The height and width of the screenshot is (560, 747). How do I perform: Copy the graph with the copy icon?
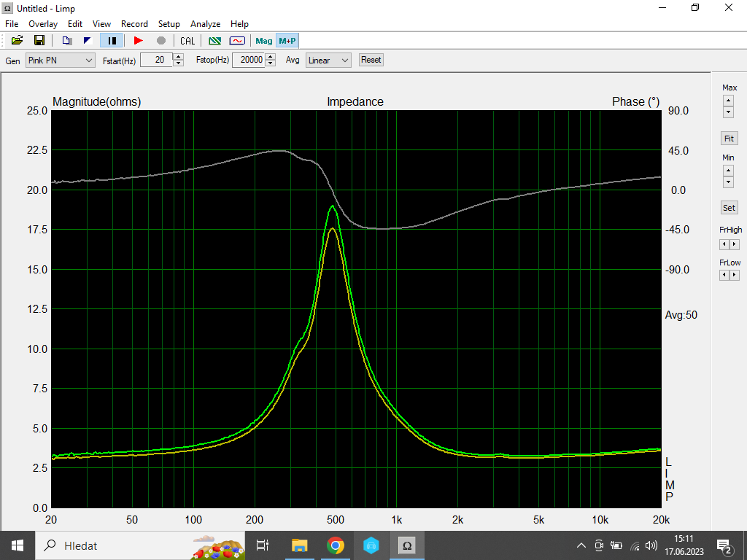pos(67,41)
